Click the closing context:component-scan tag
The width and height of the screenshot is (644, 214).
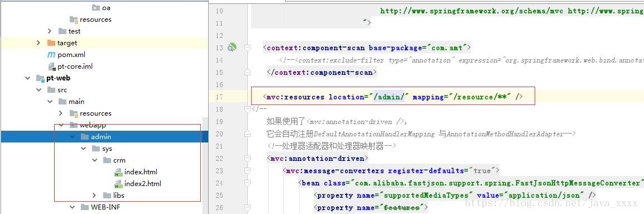coord(321,73)
